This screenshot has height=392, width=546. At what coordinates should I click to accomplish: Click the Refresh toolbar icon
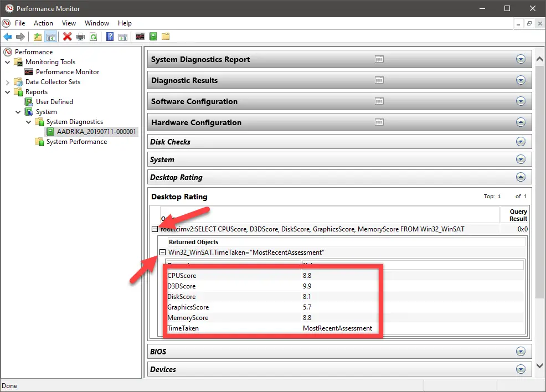click(x=94, y=37)
